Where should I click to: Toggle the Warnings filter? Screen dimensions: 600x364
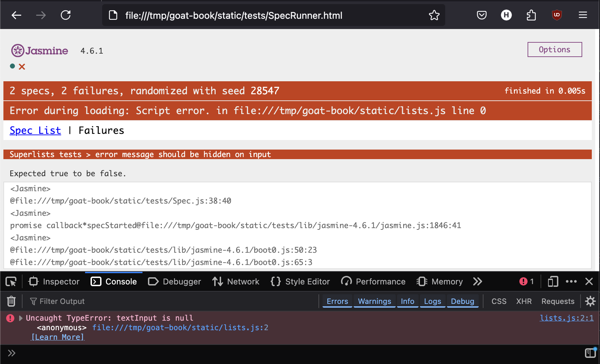[x=374, y=301]
